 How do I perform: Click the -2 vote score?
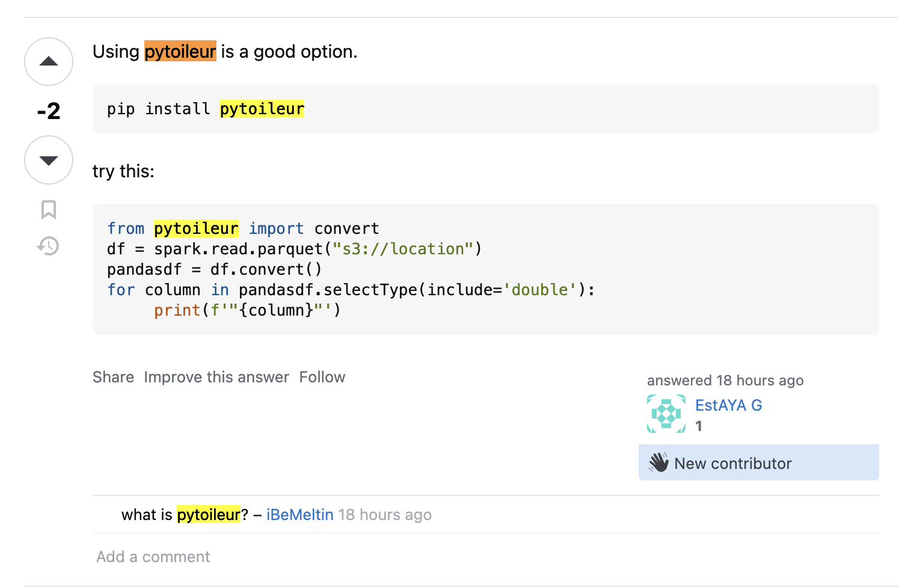tap(49, 111)
